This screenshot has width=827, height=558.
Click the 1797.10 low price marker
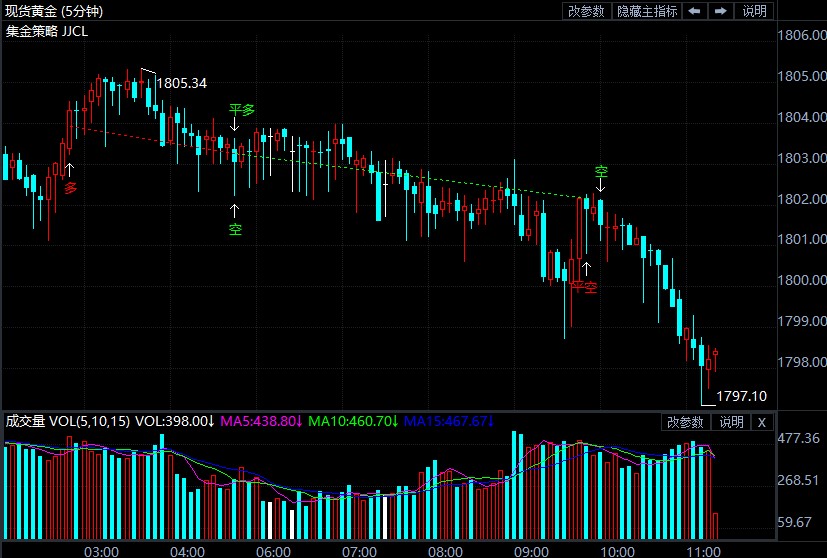[x=742, y=396]
